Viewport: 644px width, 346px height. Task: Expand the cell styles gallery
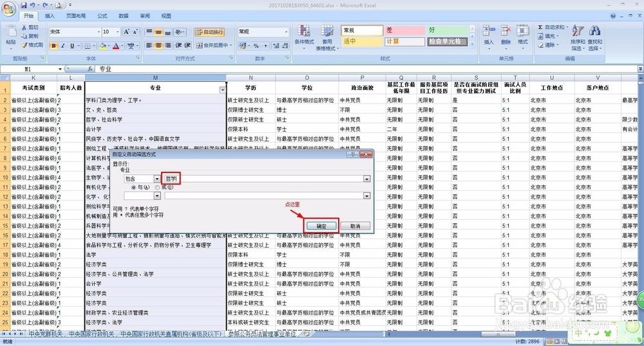click(x=472, y=44)
